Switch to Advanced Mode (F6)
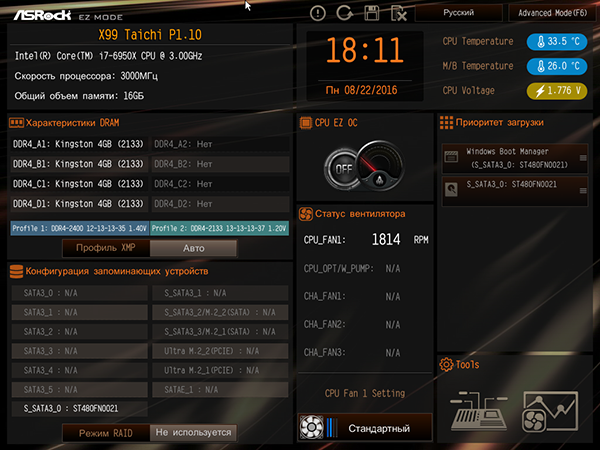600x450 pixels. click(x=552, y=13)
